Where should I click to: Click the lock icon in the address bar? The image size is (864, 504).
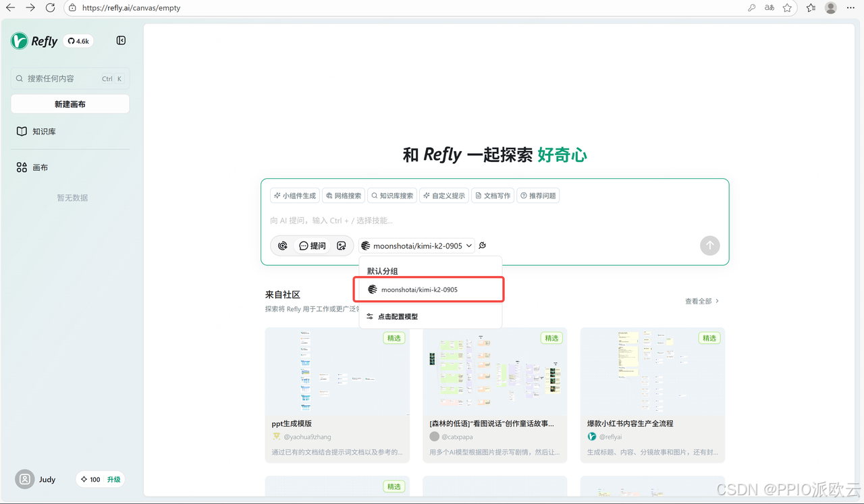73,8
